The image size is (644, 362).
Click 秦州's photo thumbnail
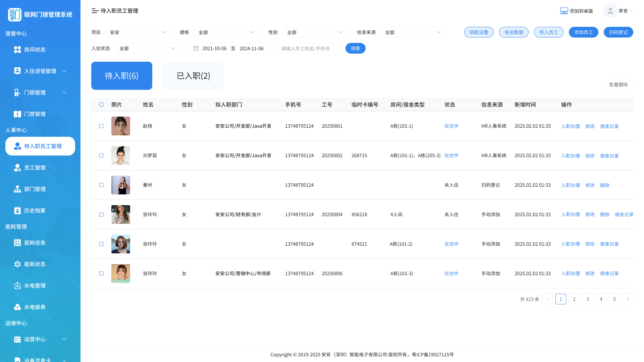tap(121, 185)
